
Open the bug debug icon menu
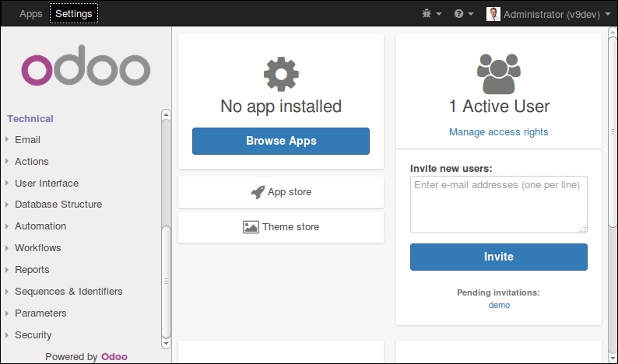tap(431, 14)
